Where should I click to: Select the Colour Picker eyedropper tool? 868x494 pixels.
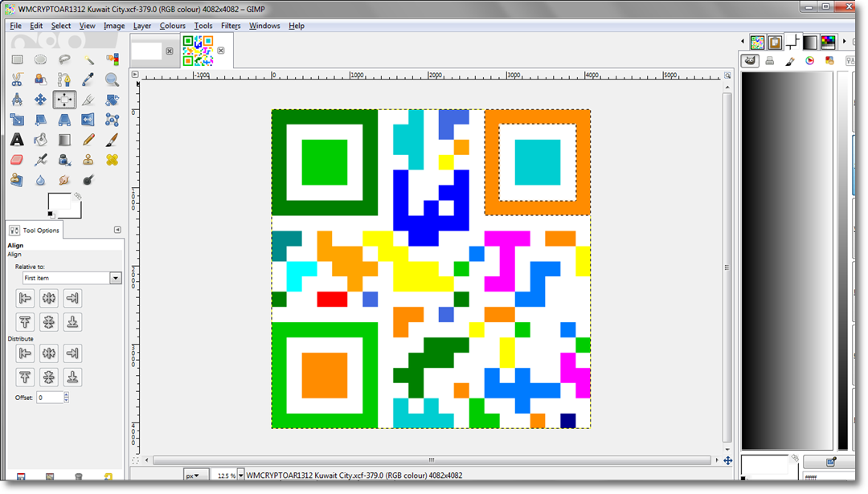tap(88, 80)
